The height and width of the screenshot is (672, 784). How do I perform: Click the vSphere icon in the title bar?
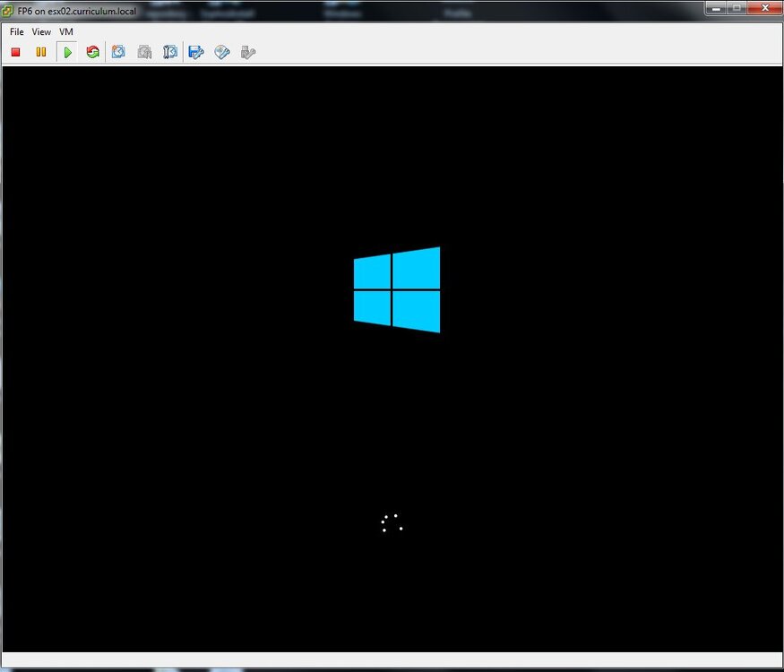click(7, 11)
